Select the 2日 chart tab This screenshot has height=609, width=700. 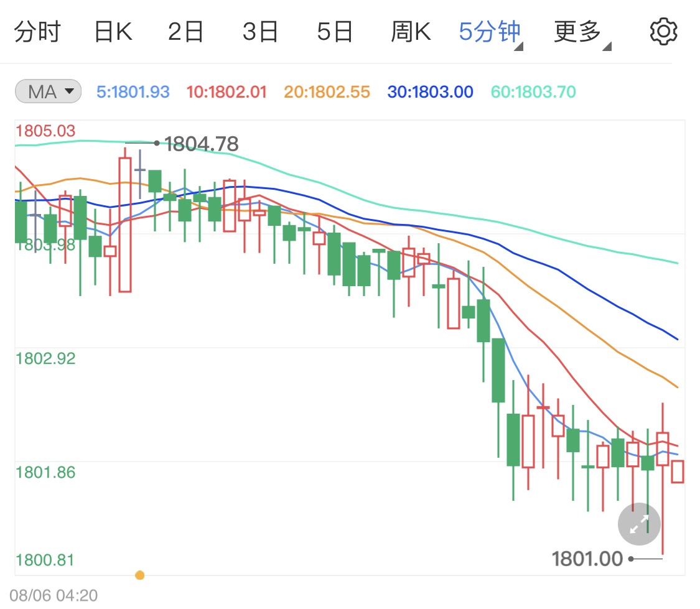185,32
